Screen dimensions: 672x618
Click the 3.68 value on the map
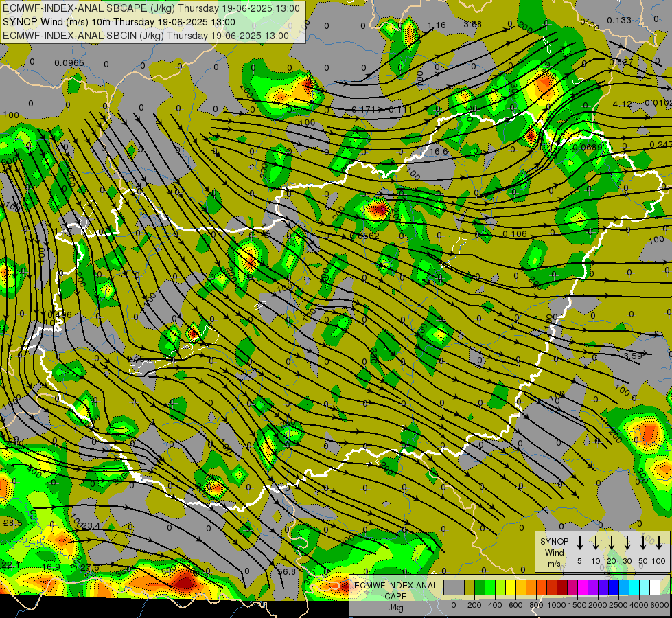(473, 25)
